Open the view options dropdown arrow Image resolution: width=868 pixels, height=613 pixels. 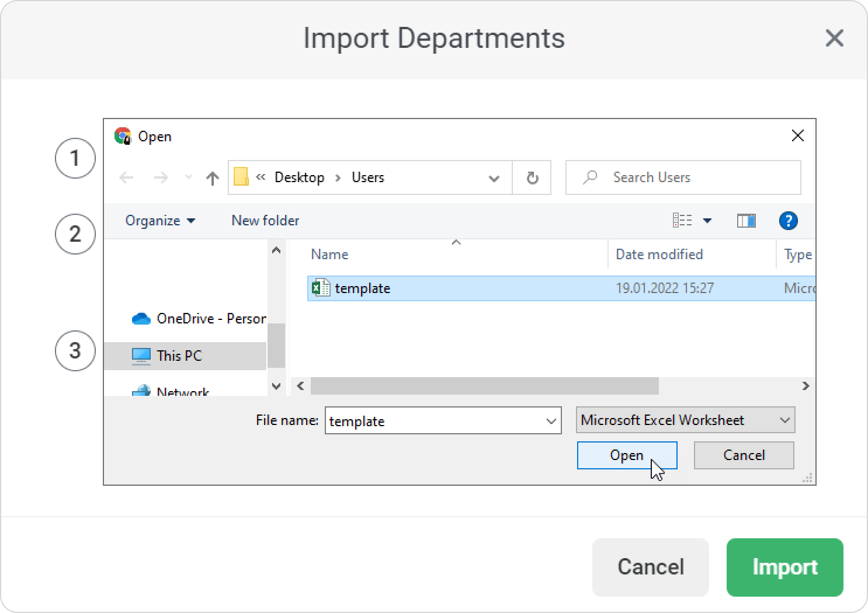pos(707,221)
